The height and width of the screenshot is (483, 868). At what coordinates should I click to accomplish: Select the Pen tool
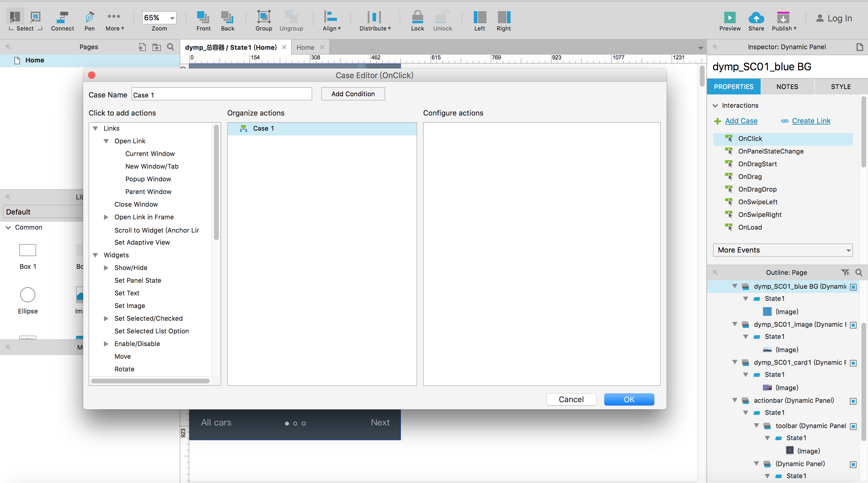[x=89, y=17]
